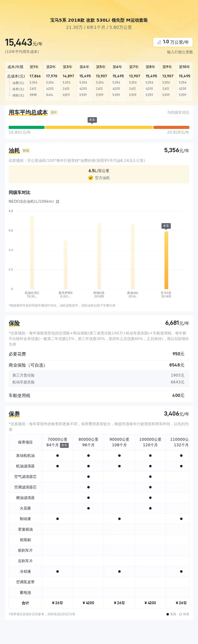Image resolution: width=198 pixels, height=644 pixels.
Task: Click the ¥2612 total under 70000公里
Action: pyautogui.click(x=57, y=603)
